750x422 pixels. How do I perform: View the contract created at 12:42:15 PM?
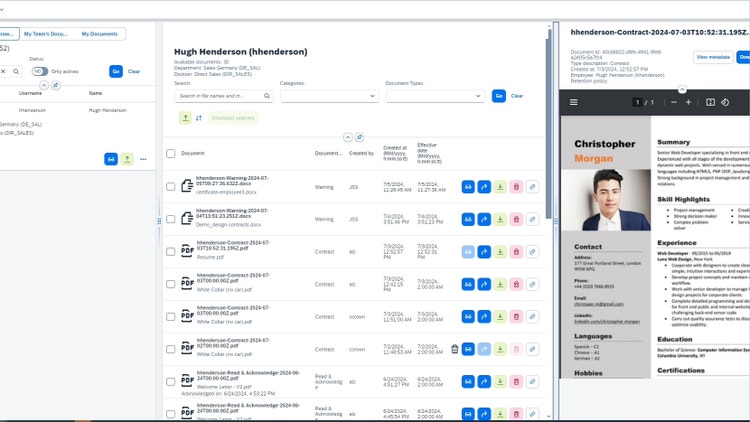[468, 284]
